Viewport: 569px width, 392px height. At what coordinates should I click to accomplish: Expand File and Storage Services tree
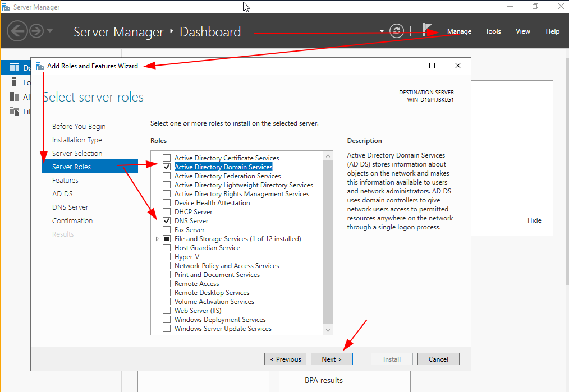157,239
